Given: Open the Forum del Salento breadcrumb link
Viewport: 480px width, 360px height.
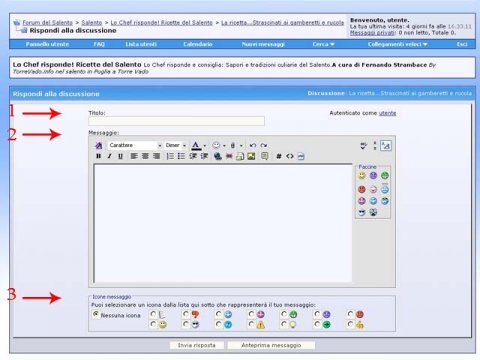Looking at the screenshot, I should point(47,23).
